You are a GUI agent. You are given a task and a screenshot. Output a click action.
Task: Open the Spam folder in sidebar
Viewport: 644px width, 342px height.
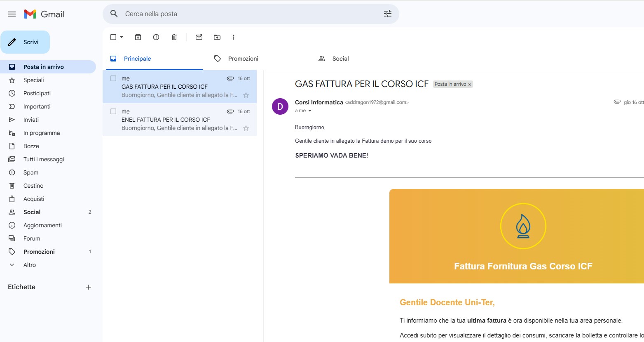click(x=30, y=172)
